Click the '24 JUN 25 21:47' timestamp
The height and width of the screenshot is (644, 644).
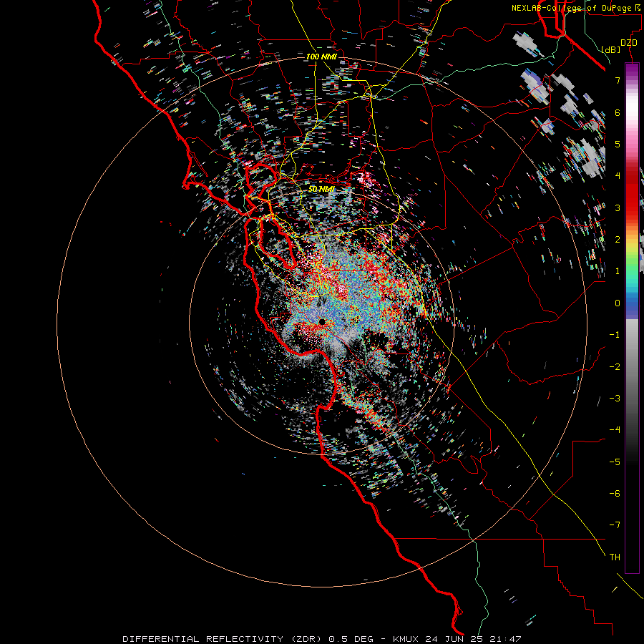(473, 639)
